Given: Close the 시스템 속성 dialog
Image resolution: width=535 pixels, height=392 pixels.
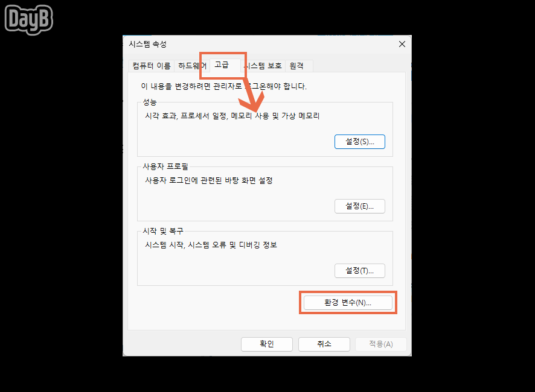Looking at the screenshot, I should click(402, 43).
